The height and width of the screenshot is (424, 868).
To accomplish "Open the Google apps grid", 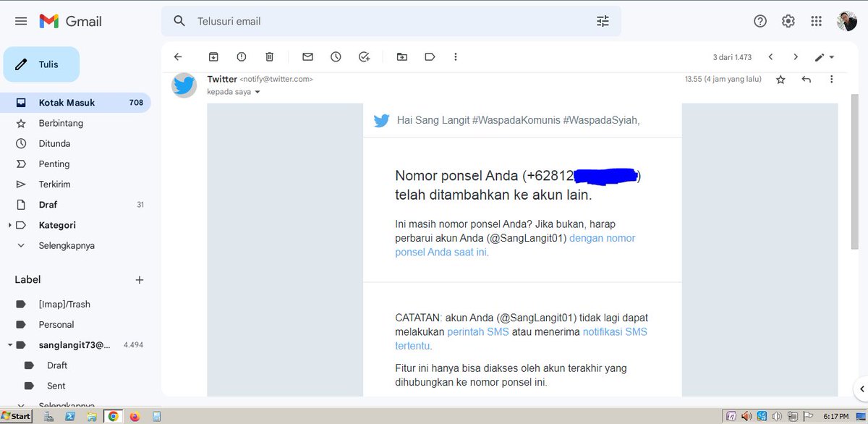I will point(817,21).
